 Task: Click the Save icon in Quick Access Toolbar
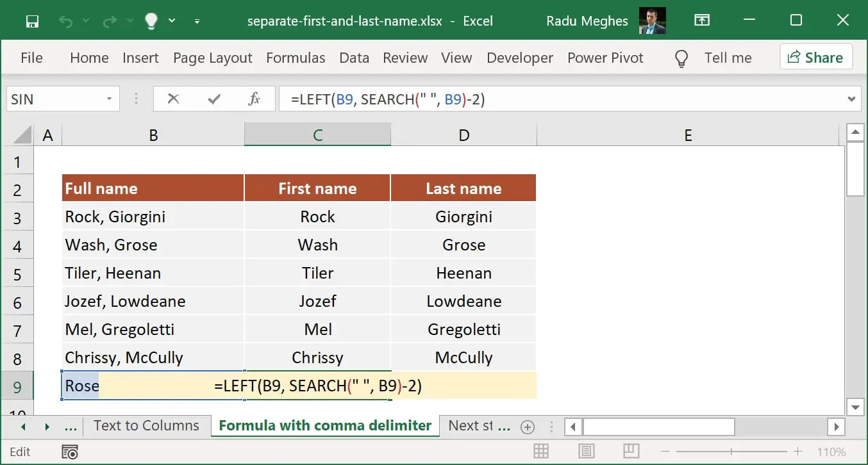click(x=31, y=20)
